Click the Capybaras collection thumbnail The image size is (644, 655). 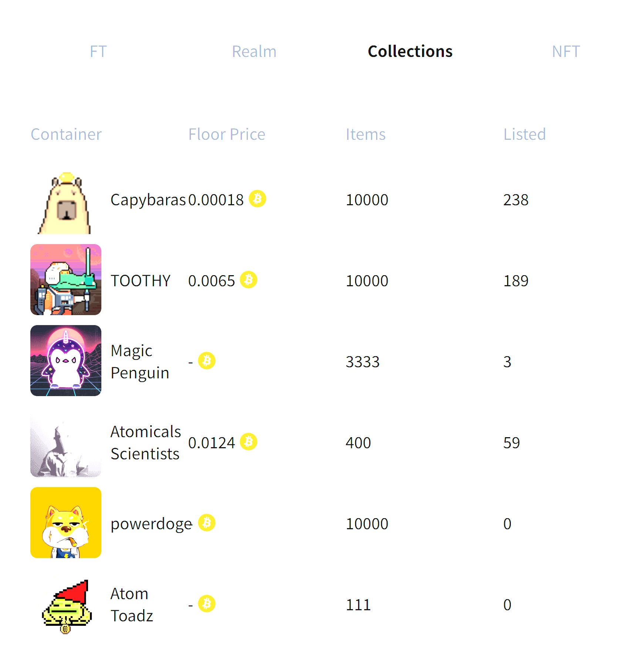coord(66,202)
